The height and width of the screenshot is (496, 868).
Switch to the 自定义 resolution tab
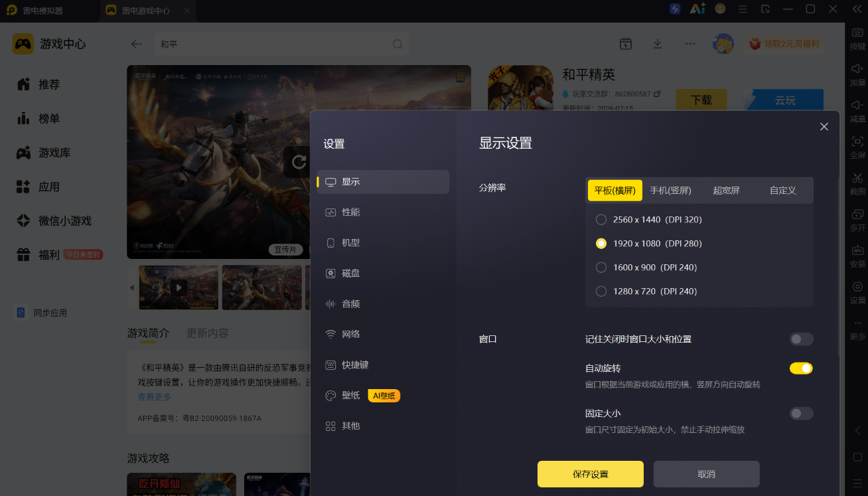(783, 191)
